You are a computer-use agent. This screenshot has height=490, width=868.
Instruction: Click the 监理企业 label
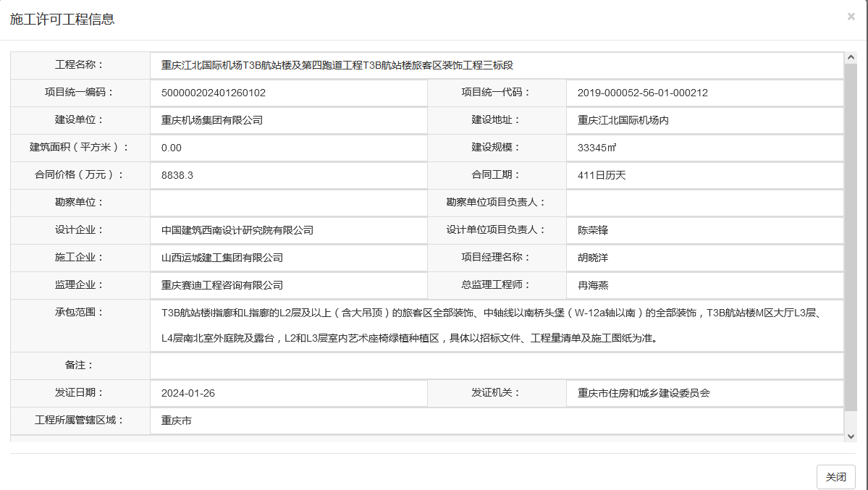coord(80,284)
